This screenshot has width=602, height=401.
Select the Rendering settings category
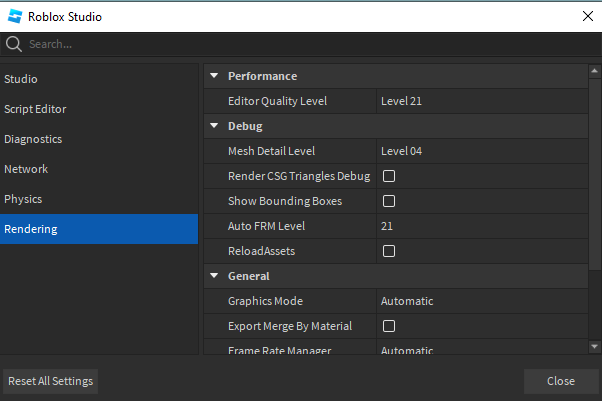pos(99,229)
